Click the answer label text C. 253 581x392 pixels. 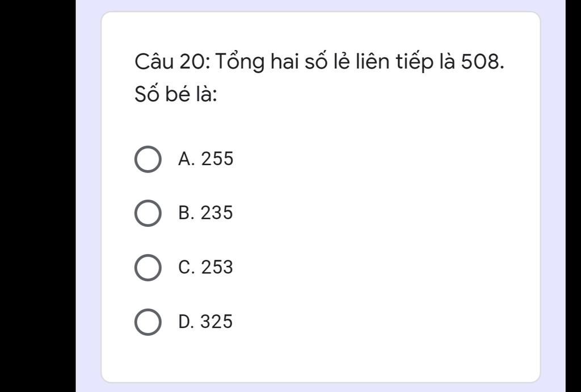point(205,267)
